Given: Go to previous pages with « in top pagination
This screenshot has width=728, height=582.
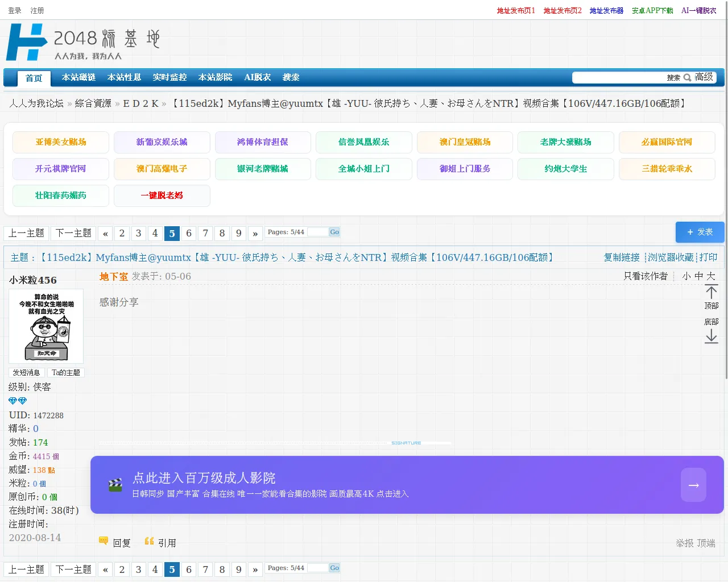Looking at the screenshot, I should click(105, 233).
